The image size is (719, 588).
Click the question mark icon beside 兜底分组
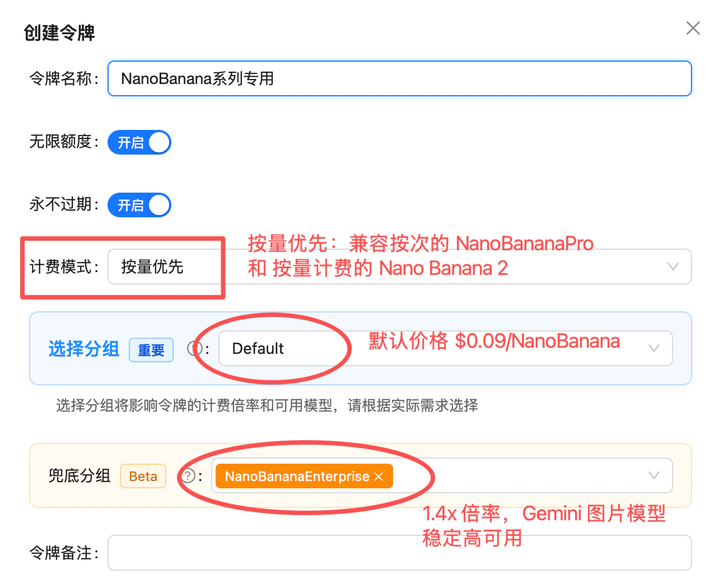[189, 475]
